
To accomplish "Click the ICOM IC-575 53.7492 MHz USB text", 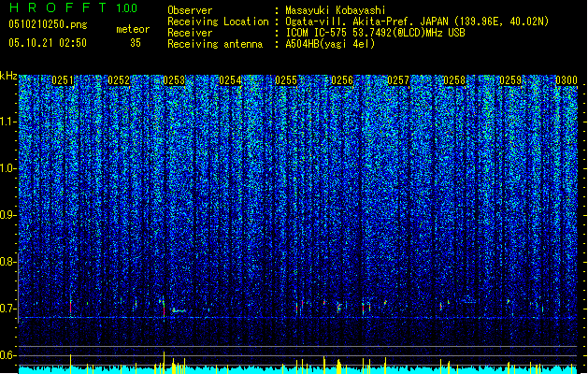I will [x=375, y=33].
